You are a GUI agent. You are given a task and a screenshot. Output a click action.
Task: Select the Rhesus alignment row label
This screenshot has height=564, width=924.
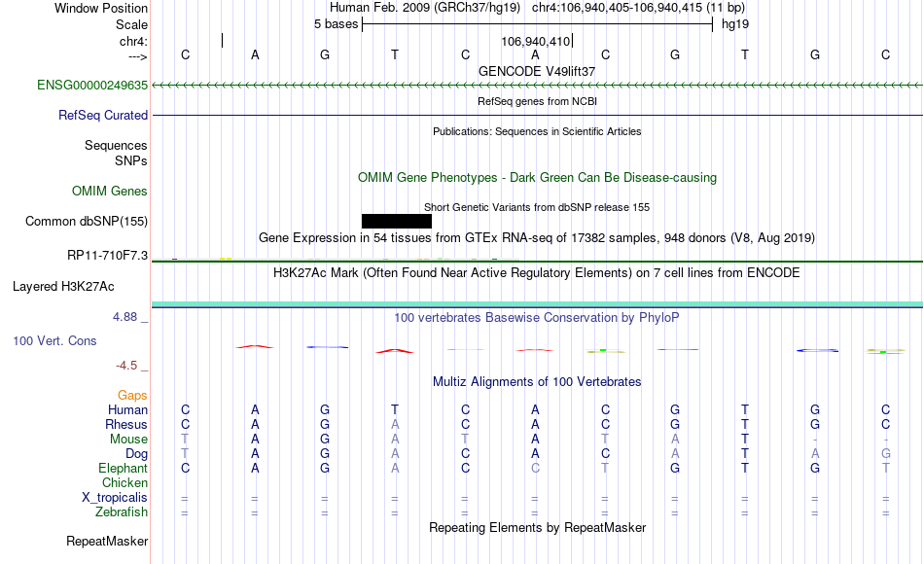coord(126,424)
